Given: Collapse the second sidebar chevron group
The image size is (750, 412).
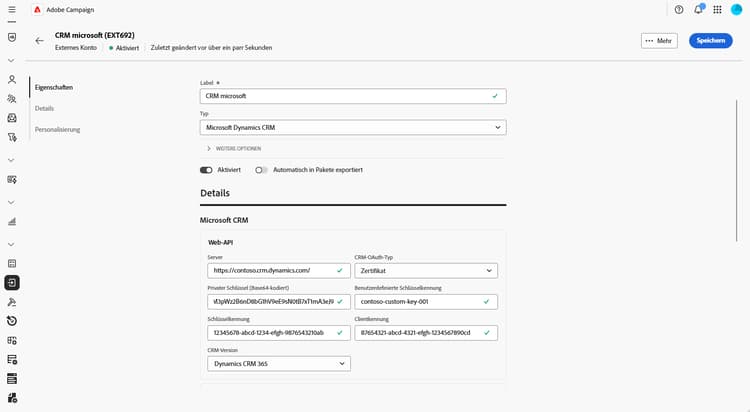Looking at the screenshot, I should 11,160.
